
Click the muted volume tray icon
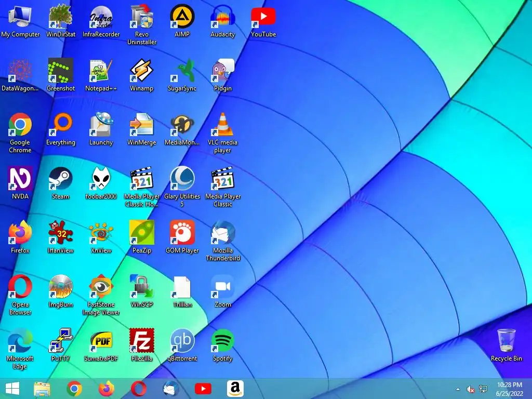470,389
